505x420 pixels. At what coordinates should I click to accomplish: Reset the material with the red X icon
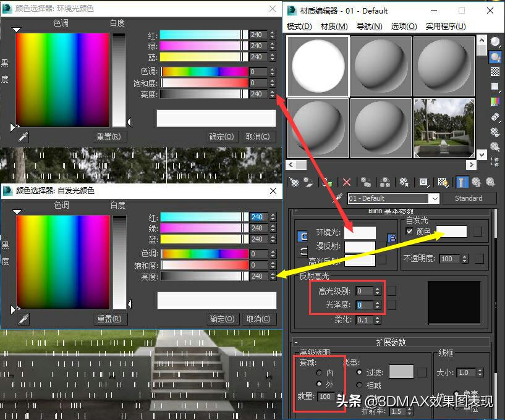[x=346, y=182]
